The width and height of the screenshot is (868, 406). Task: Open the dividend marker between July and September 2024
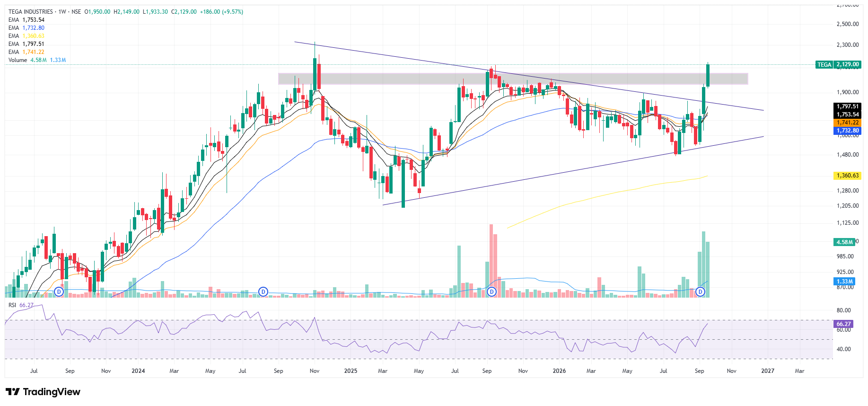coord(263,292)
